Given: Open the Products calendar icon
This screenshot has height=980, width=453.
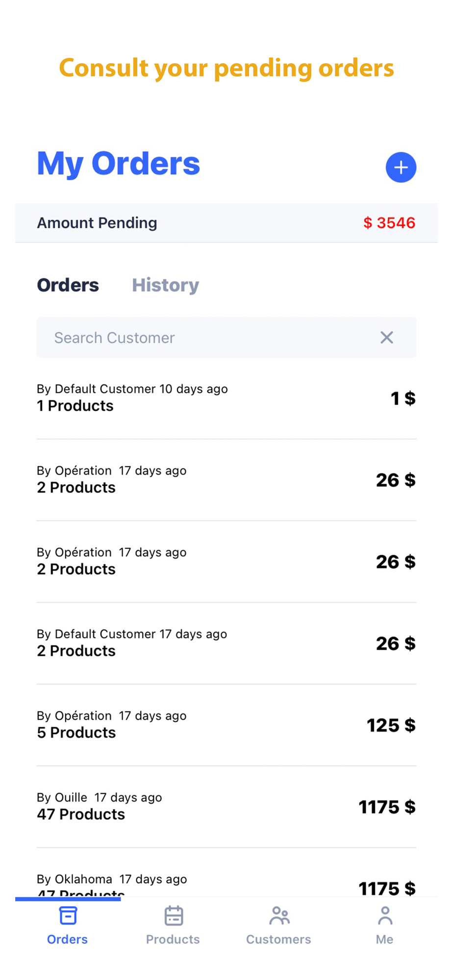Looking at the screenshot, I should 174,915.
